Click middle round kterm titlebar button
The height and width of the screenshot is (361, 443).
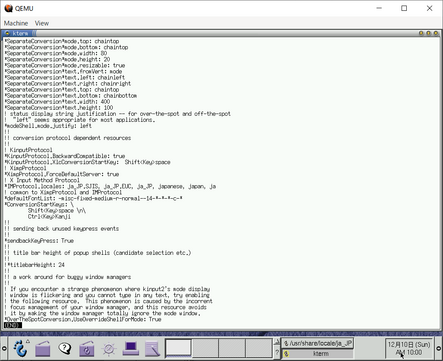(x=428, y=33)
